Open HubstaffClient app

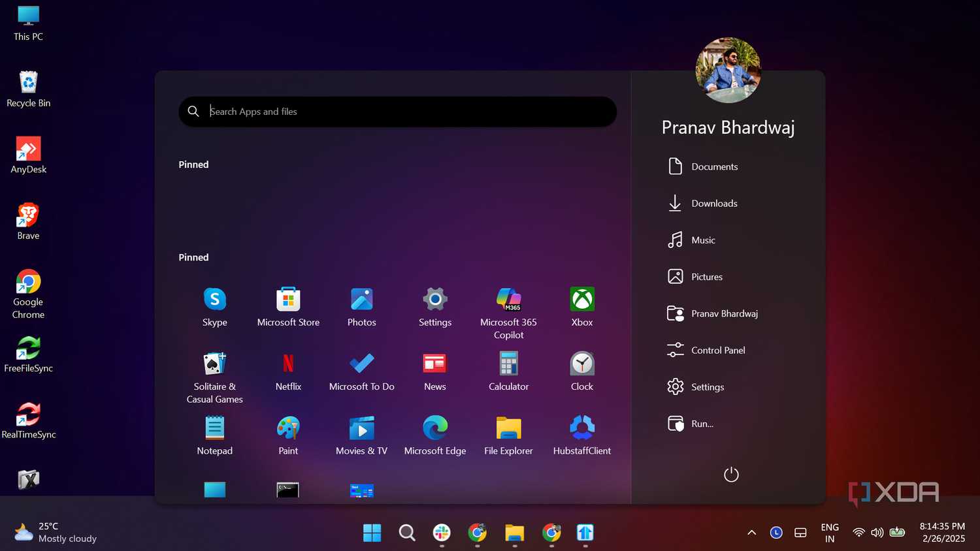point(582,435)
